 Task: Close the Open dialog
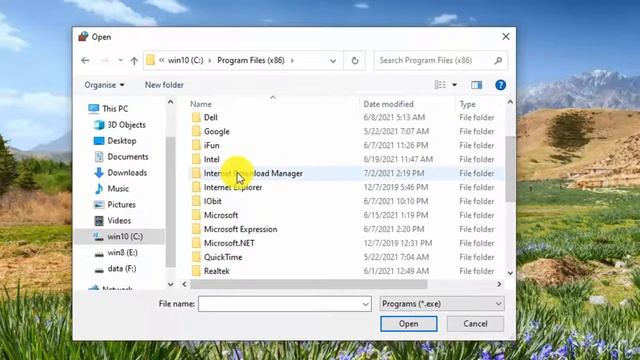(x=506, y=37)
